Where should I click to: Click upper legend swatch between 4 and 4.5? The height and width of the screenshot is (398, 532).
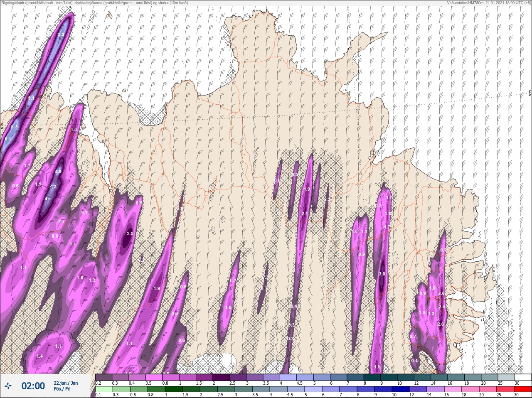click(x=288, y=377)
